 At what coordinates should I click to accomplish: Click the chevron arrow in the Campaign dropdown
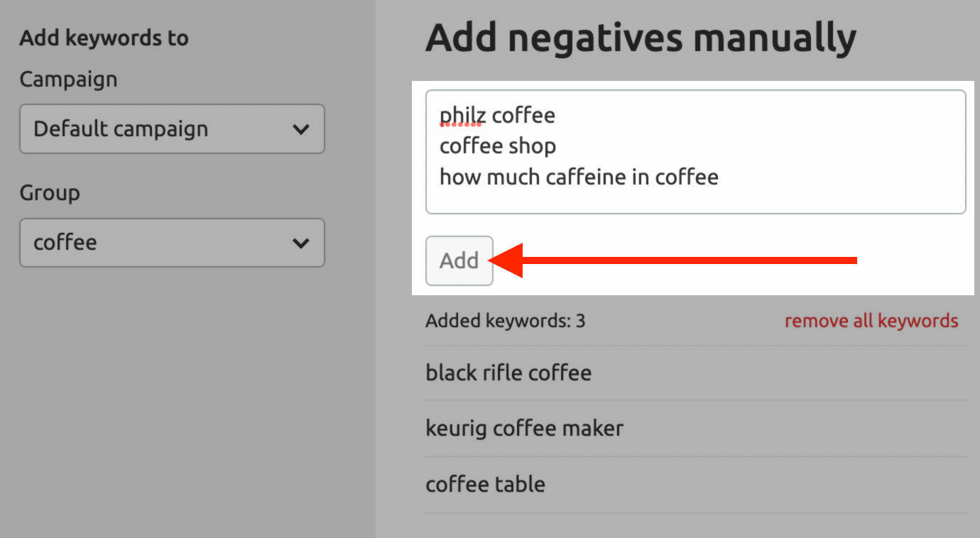click(301, 129)
